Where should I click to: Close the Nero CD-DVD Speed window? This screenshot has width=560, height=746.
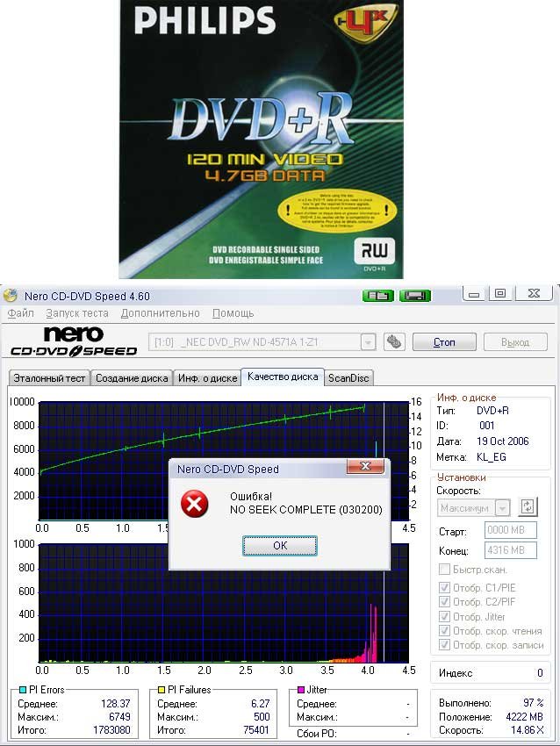click(x=534, y=293)
